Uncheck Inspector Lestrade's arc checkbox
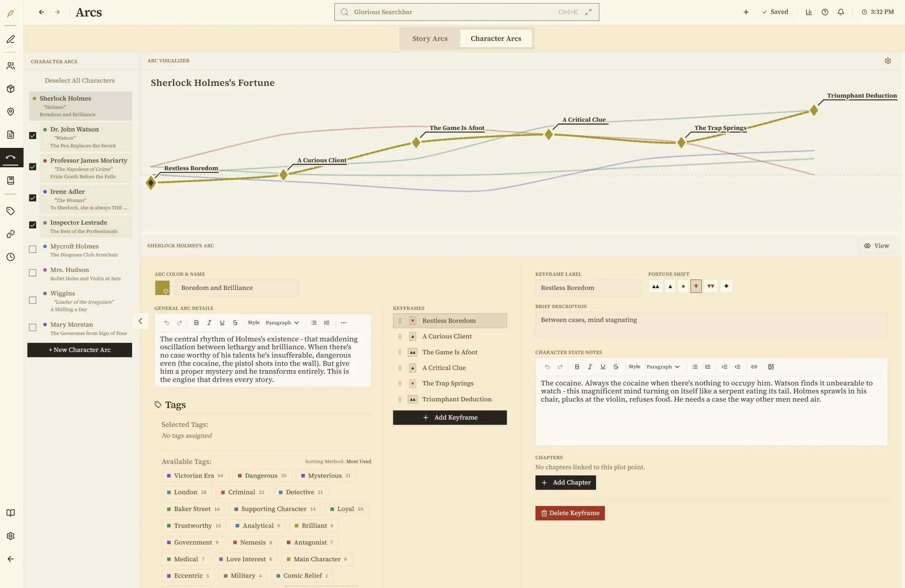Screen dimensions: 905x588 (x=33, y=225)
